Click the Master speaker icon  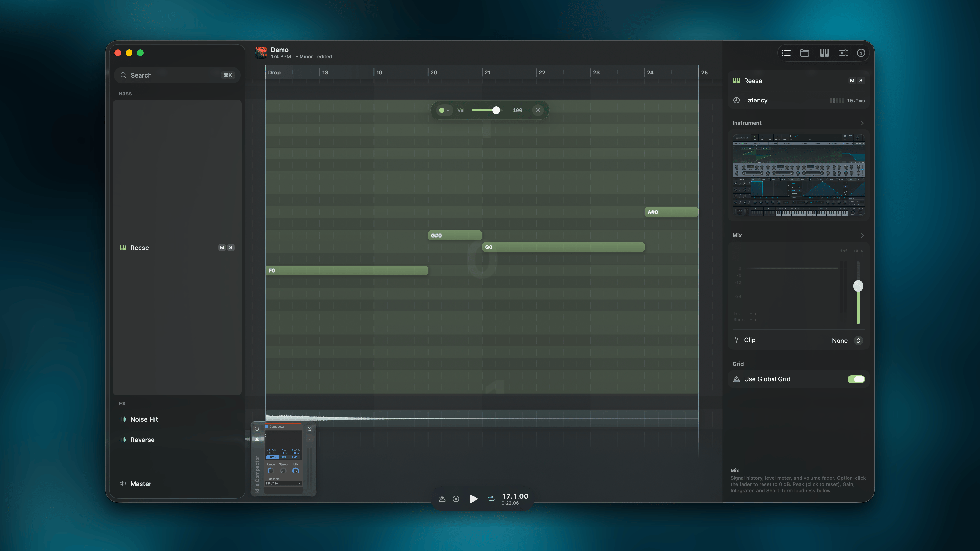122,484
